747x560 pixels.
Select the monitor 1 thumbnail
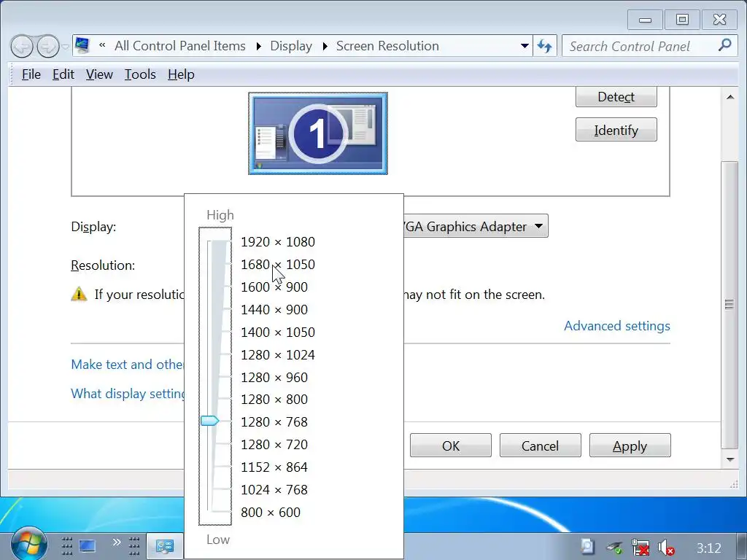pos(318,133)
